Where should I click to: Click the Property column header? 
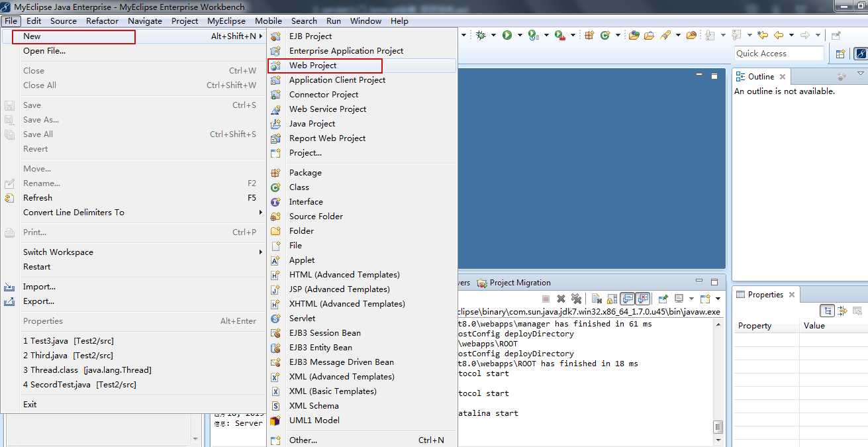pyautogui.click(x=766, y=326)
